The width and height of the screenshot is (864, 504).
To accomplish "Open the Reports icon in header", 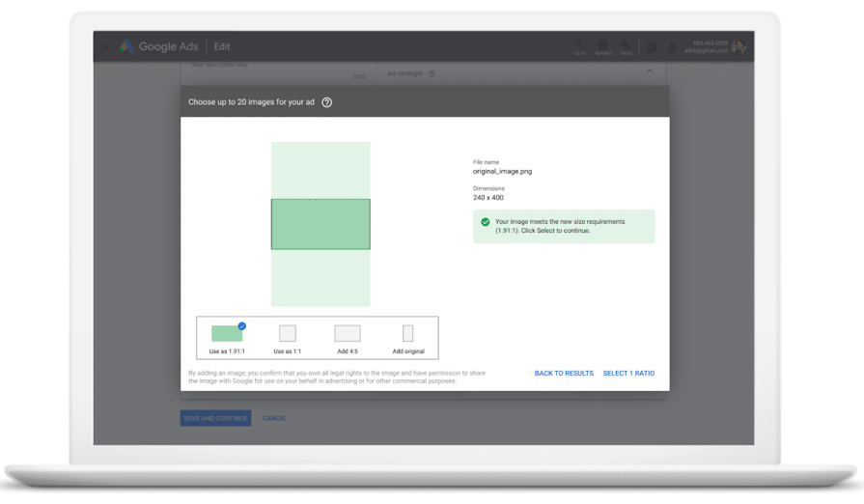I will 602,45.
